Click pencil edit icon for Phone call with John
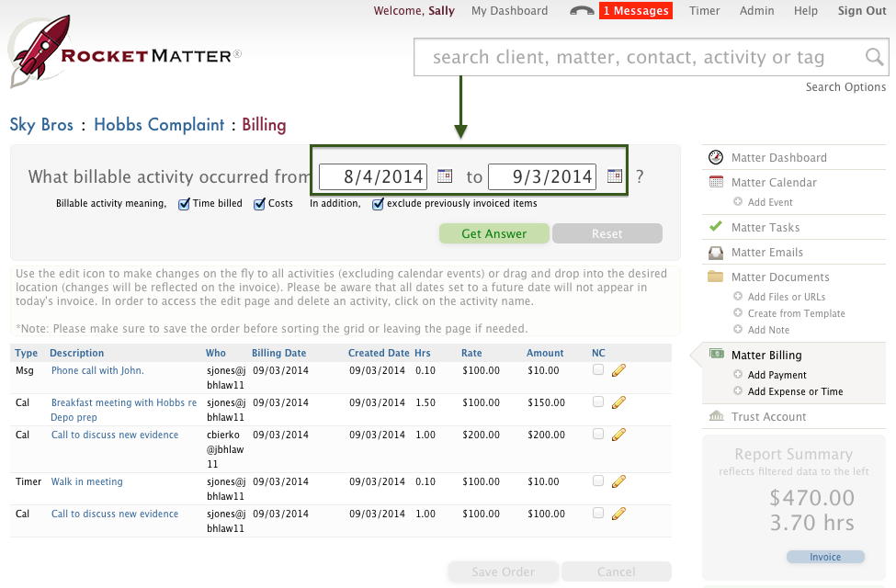Viewport: 896px width, 588px height. [x=618, y=370]
